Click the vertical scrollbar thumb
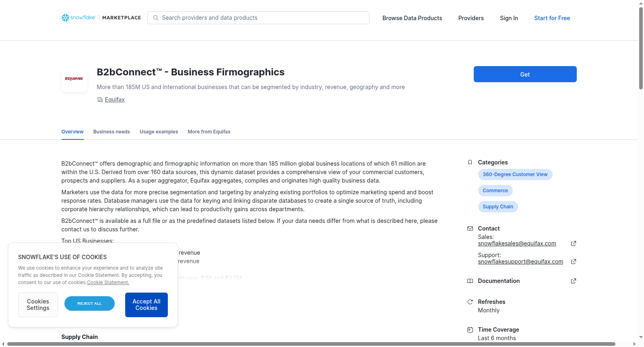Screen dimensions: 644x347 641,48
